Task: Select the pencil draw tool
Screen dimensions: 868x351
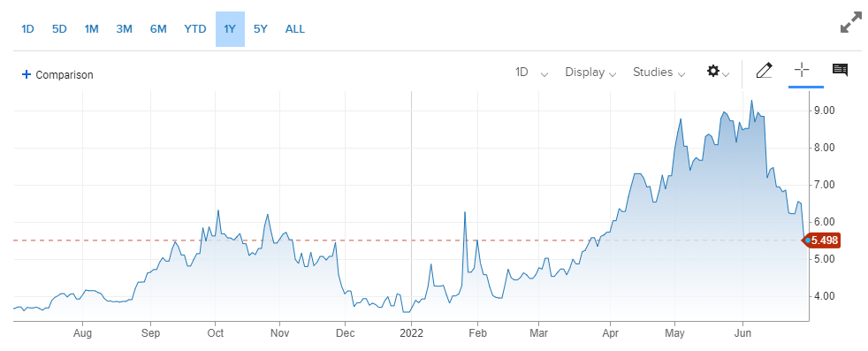Action: tap(764, 71)
